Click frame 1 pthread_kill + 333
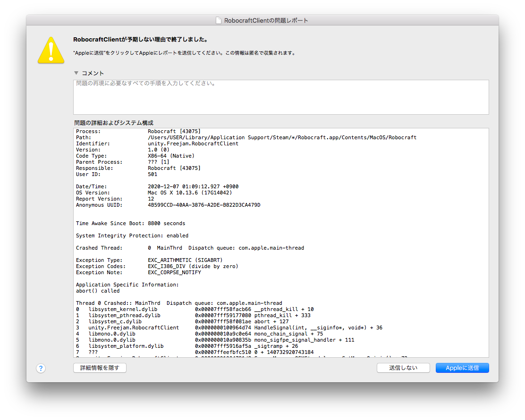This screenshot has width=525, height=420. pyautogui.click(x=193, y=315)
